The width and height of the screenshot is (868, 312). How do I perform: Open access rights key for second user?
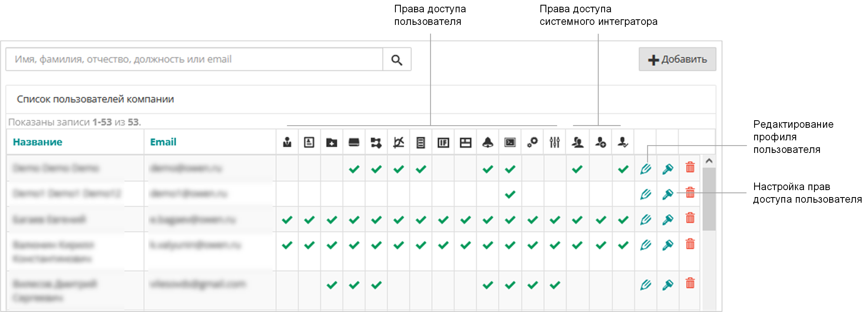point(667,194)
